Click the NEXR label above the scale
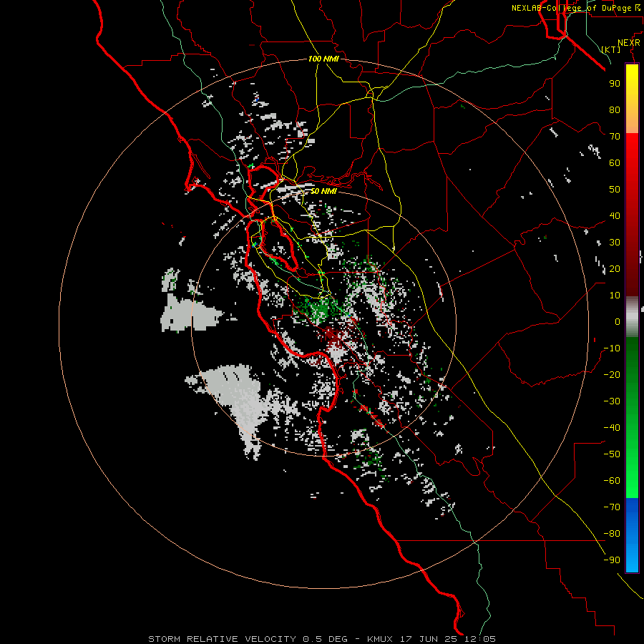 point(629,43)
